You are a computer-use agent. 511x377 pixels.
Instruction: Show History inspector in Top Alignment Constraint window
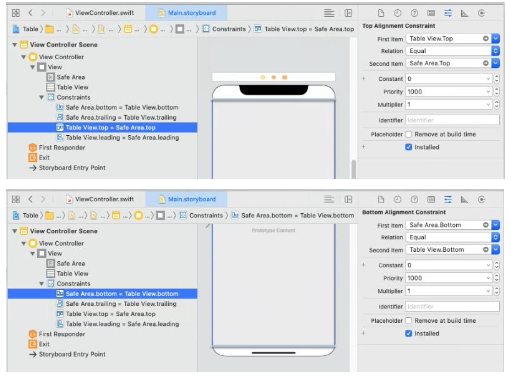pyautogui.click(x=397, y=13)
